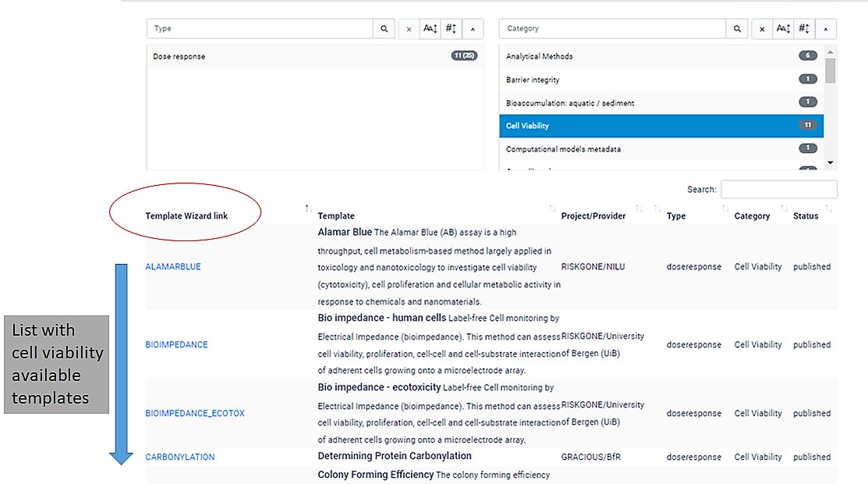This screenshot has height=484, width=868.
Task: Select the Analytical Methods category
Action: (539, 56)
